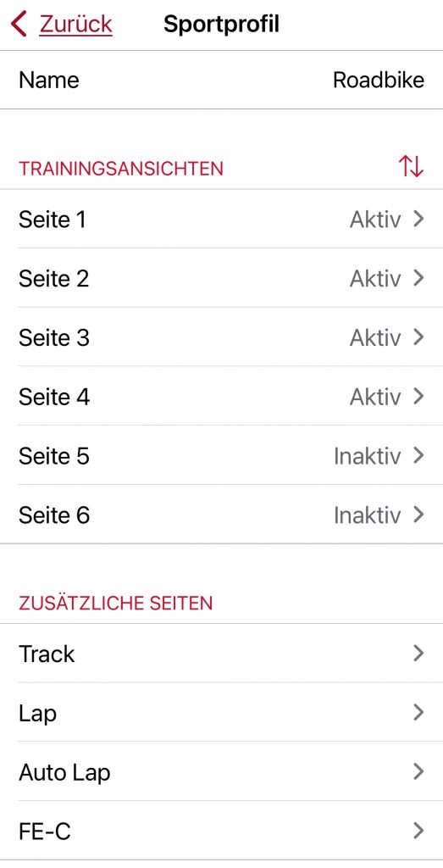Open Seite 4 settings row
Viewport: 443px width, 868px height.
pyautogui.click(x=221, y=397)
